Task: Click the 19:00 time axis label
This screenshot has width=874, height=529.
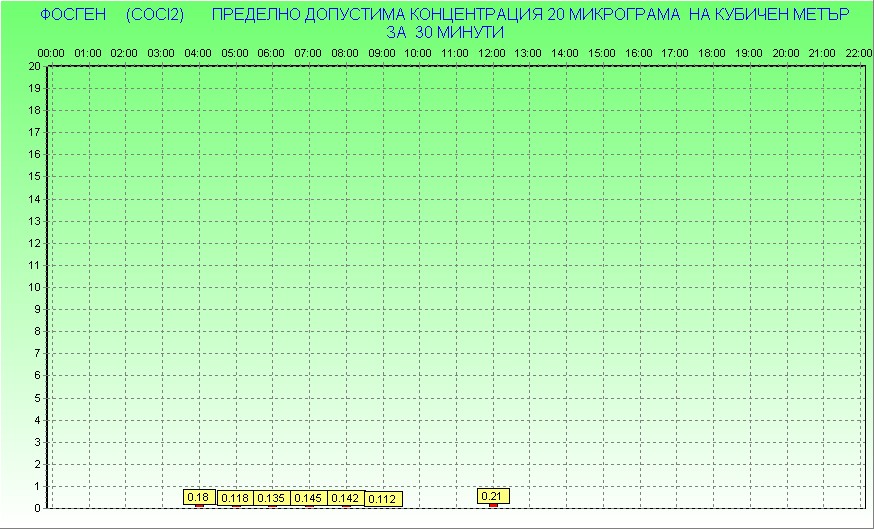Action: pos(749,54)
